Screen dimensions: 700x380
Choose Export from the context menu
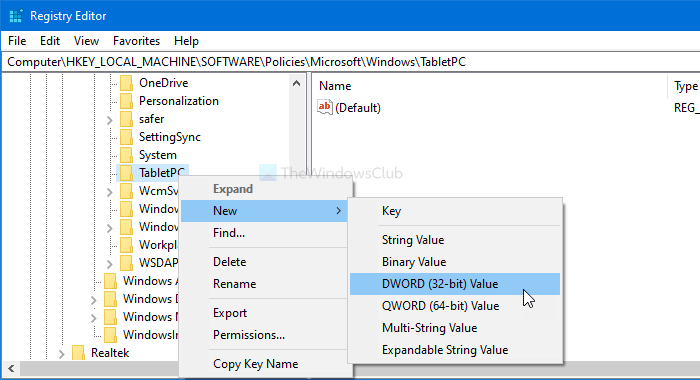[264, 313]
